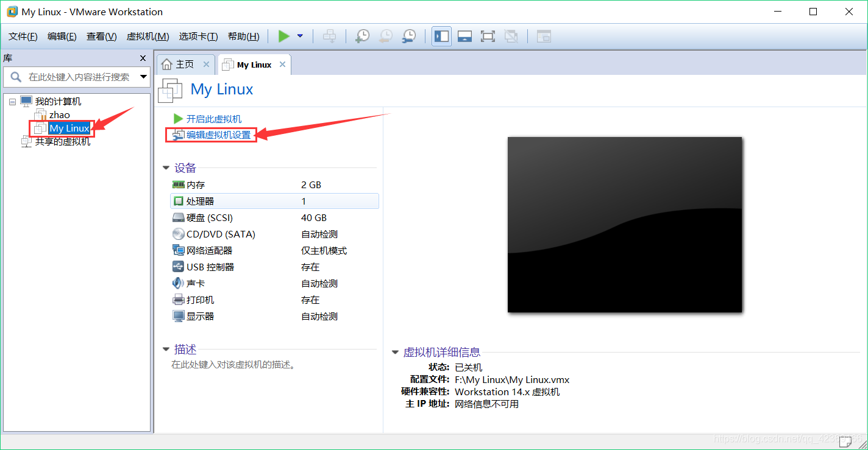Click 开启此虚拟机 link
868x450 pixels.
214,119
